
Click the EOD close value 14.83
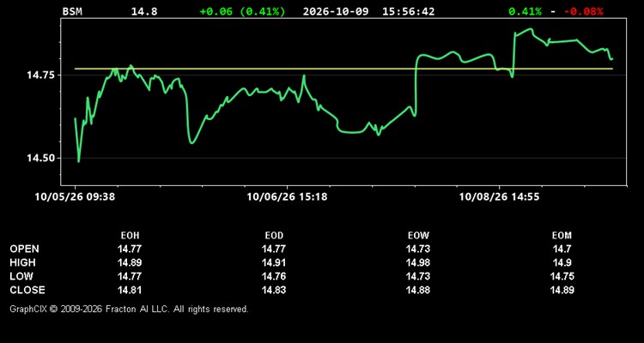[x=274, y=290]
